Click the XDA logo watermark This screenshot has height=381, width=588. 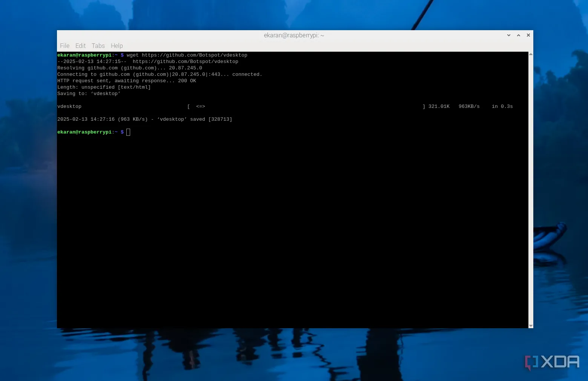(552, 362)
